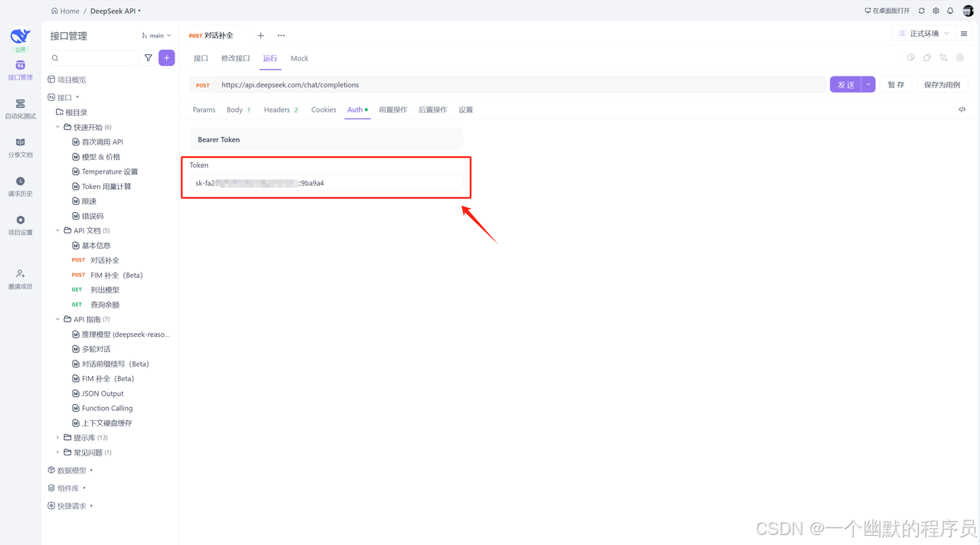Click the 保存为用例 button
The image size is (980, 545).
942,84
